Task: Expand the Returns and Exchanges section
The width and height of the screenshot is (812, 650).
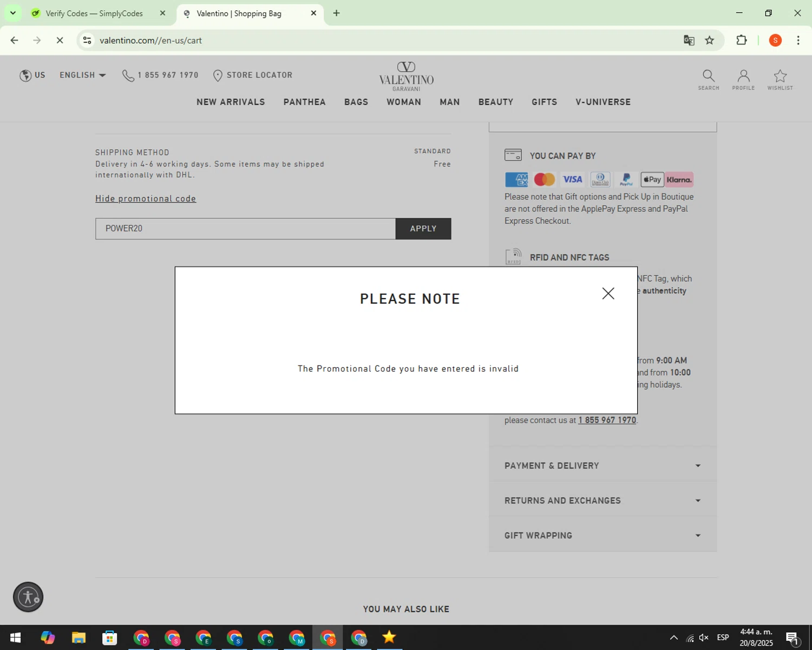Action: pyautogui.click(x=603, y=500)
